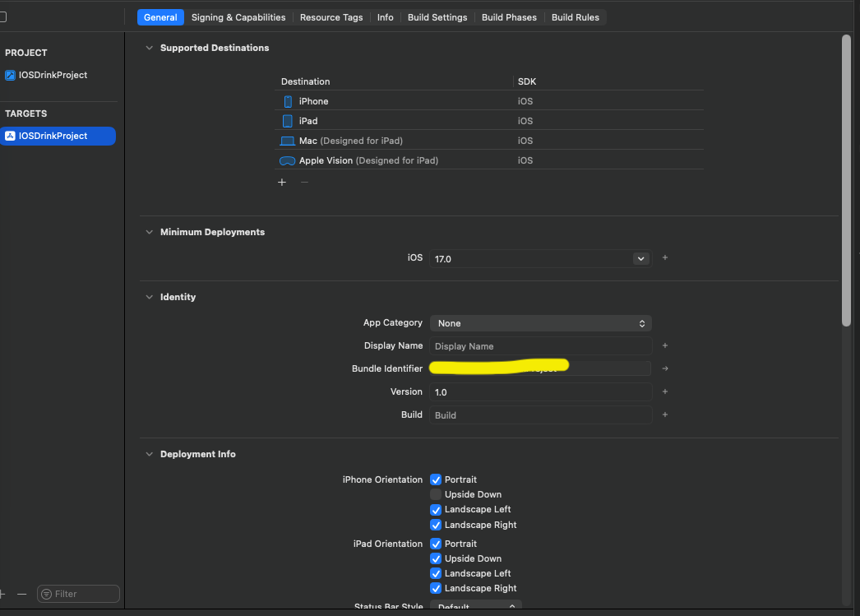Screen dimensions: 860x616
Task: Click the SDK column header
Action: point(526,81)
